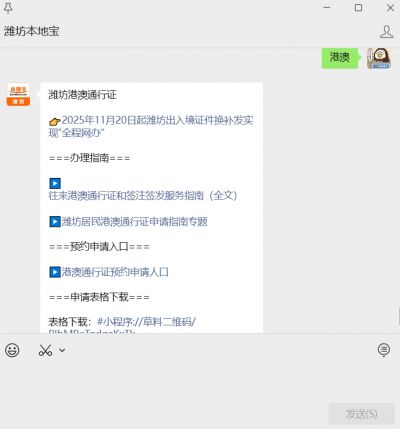Expand the screenshot options arrow
Screen dimensions: 400x429
(62, 350)
